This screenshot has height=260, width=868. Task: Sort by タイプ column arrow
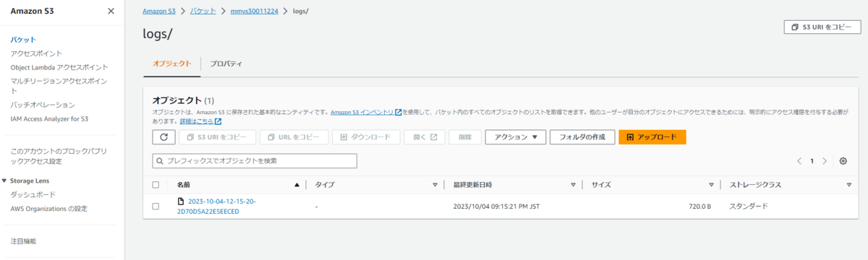(x=435, y=185)
